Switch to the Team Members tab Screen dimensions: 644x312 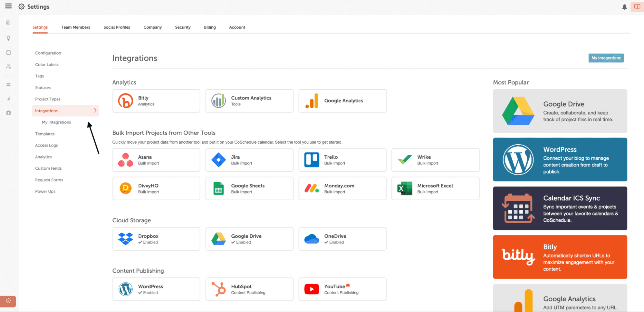[x=75, y=27]
